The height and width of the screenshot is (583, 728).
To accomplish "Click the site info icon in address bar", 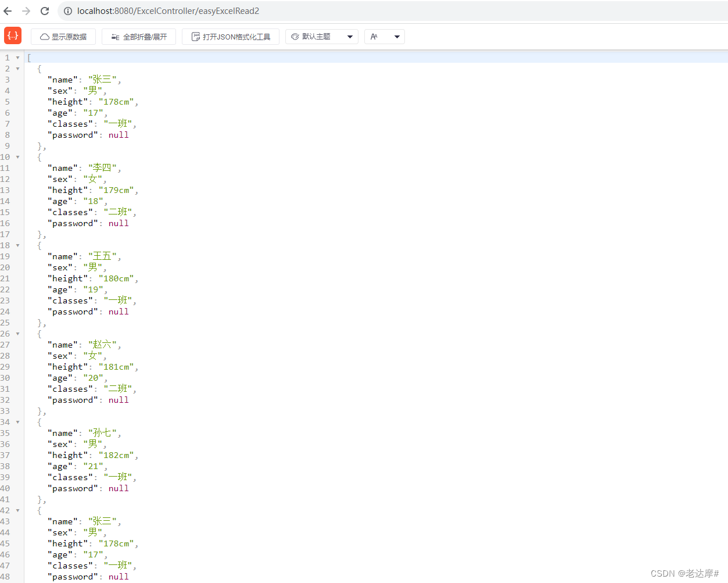I will (x=67, y=11).
